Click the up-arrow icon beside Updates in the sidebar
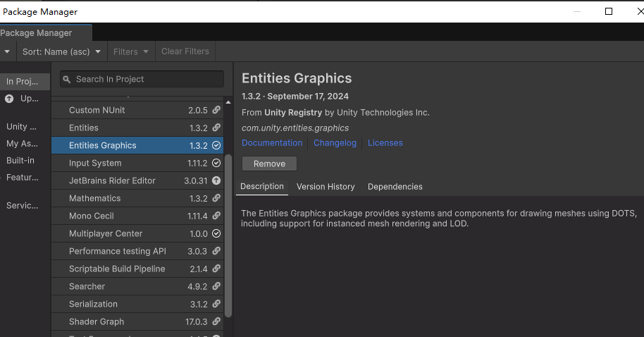Image resolution: width=644 pixels, height=337 pixels. (x=9, y=99)
